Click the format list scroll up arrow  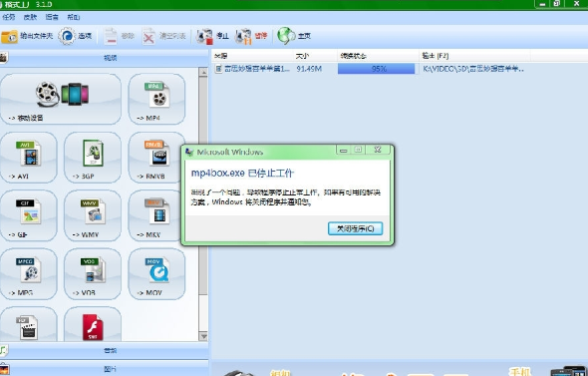coord(203,72)
